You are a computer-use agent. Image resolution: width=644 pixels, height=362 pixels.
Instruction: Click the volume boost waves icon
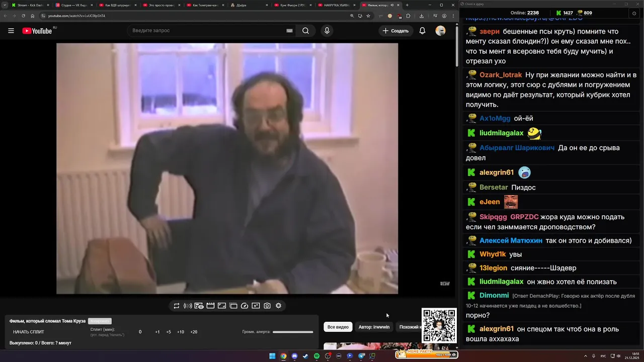pos(188,306)
